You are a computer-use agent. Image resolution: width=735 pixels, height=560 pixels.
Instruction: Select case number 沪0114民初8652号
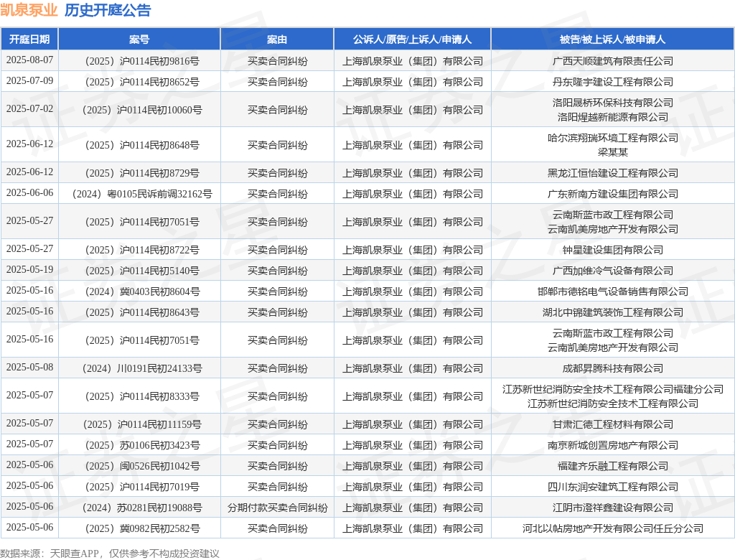click(140, 82)
